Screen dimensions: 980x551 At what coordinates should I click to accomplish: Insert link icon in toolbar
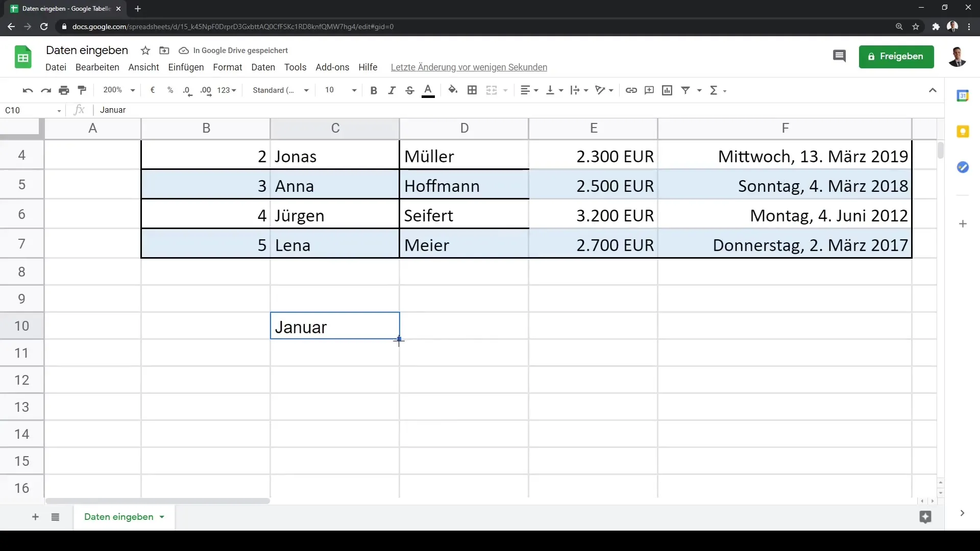click(x=631, y=90)
